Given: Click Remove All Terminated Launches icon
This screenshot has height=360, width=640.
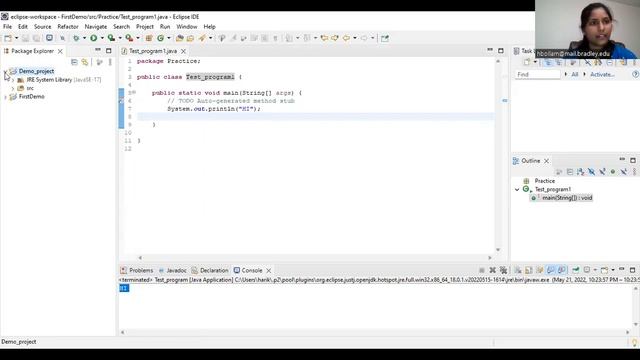Looking at the screenshot, I should (x=504, y=270).
